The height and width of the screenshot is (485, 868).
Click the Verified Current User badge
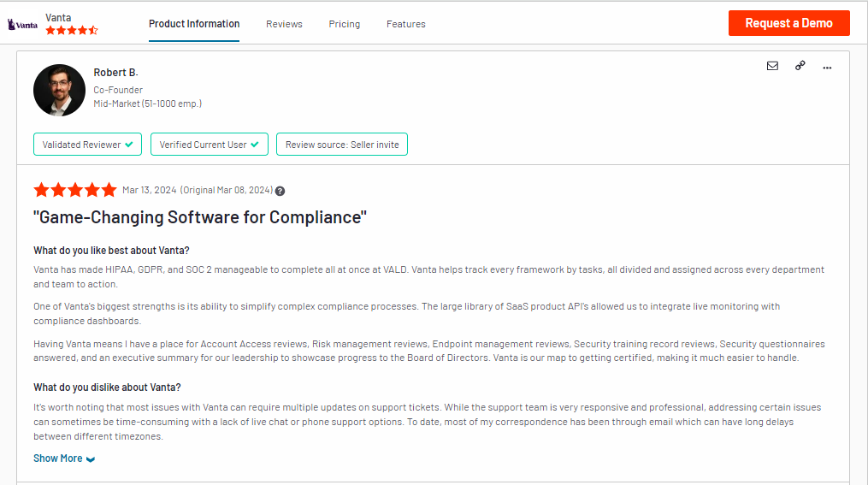[210, 145]
